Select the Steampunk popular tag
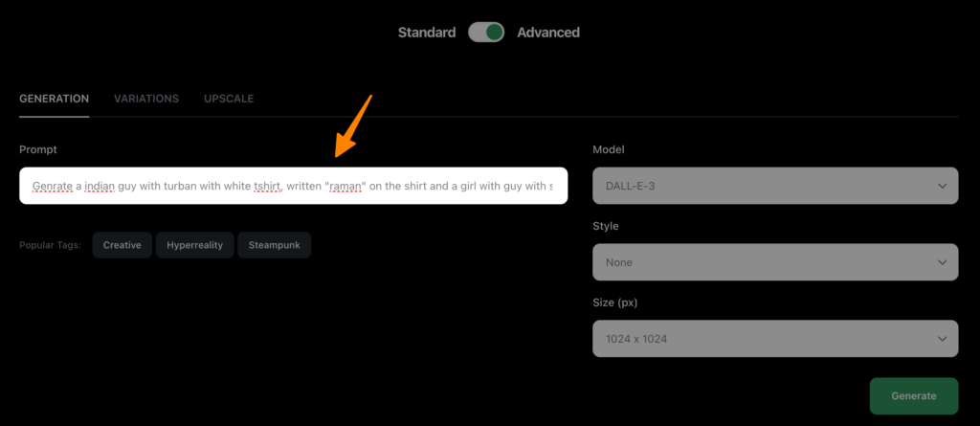This screenshot has width=980, height=426. tap(274, 245)
